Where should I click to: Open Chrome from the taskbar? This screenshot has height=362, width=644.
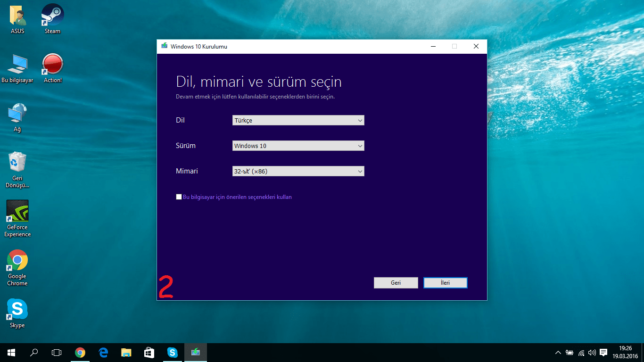(x=80, y=353)
